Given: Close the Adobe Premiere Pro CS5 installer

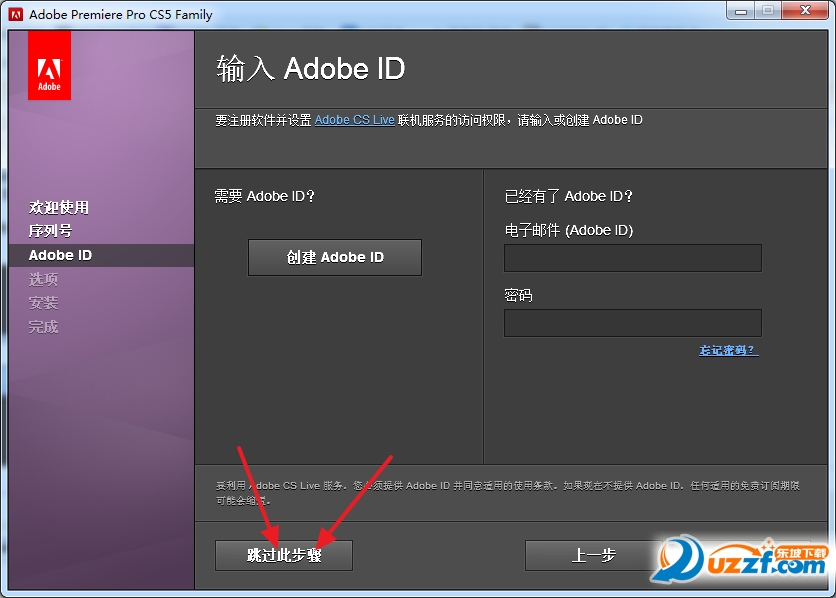Looking at the screenshot, I should click(806, 11).
